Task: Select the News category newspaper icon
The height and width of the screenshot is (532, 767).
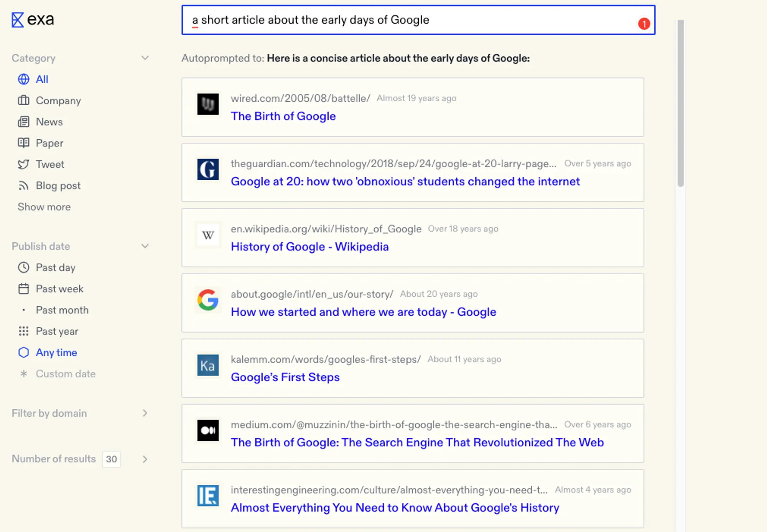Action: (x=23, y=122)
